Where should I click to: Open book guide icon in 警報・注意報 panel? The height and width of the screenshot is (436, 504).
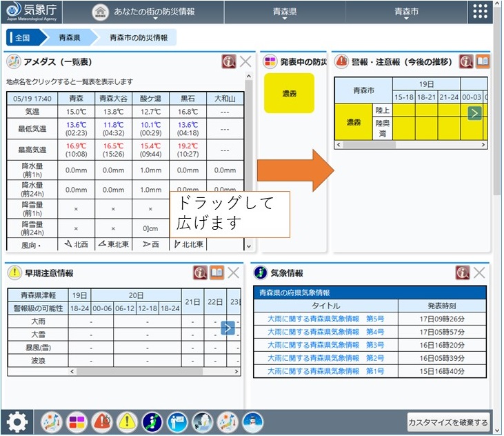coord(483,61)
